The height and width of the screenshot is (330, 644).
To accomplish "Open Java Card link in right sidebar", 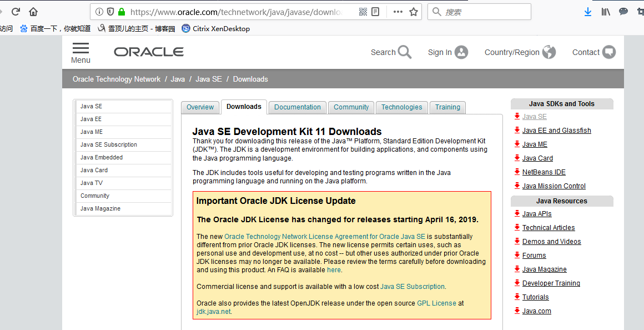I will click(537, 158).
